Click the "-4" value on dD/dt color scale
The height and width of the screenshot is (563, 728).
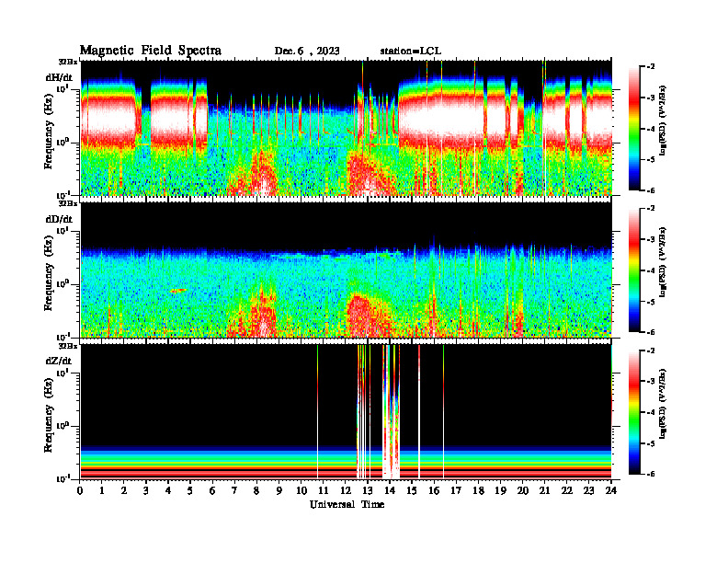[x=651, y=270]
